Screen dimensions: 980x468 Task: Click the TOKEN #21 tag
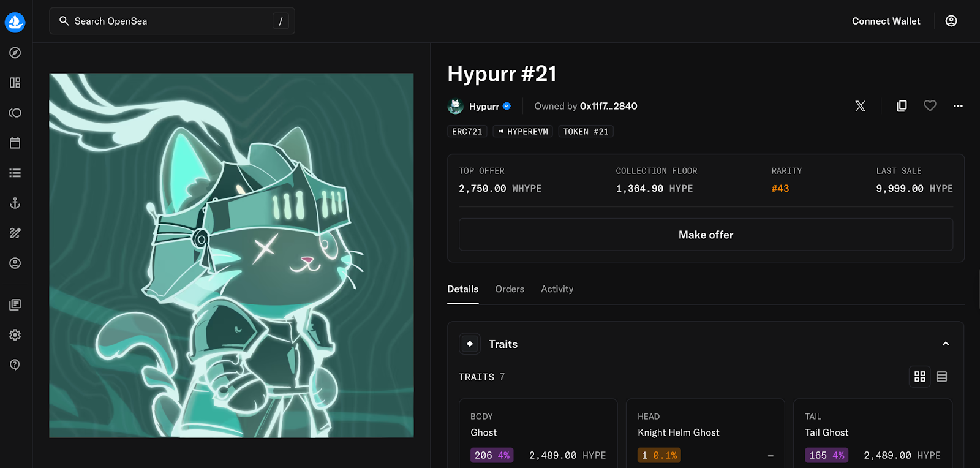(586, 132)
